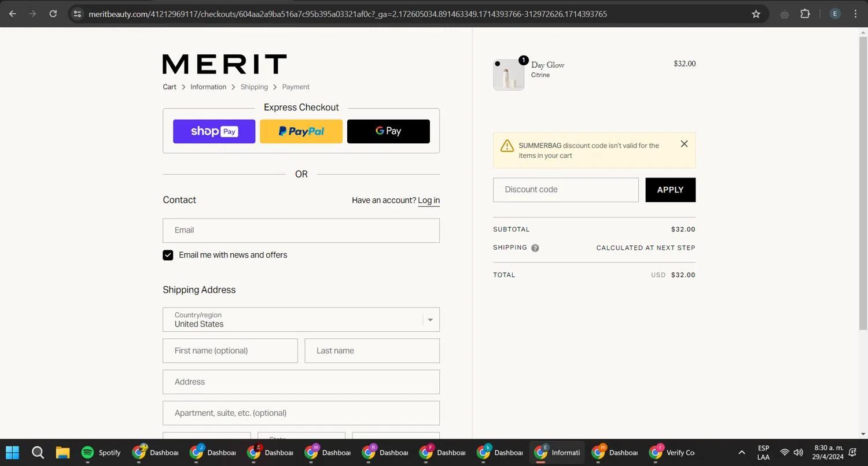Switch to Spotify in taskbar

(101, 452)
